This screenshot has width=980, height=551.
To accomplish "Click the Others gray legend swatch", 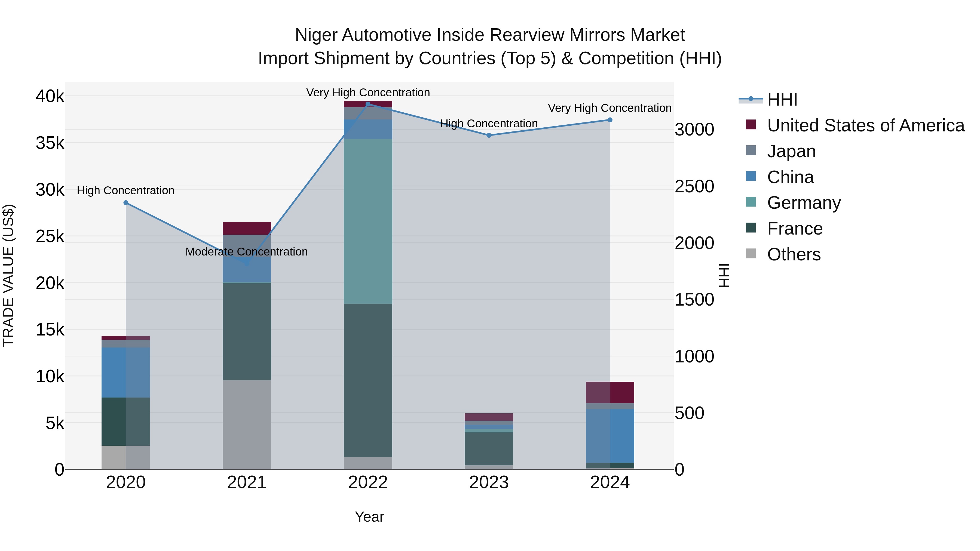I will 751,253.
